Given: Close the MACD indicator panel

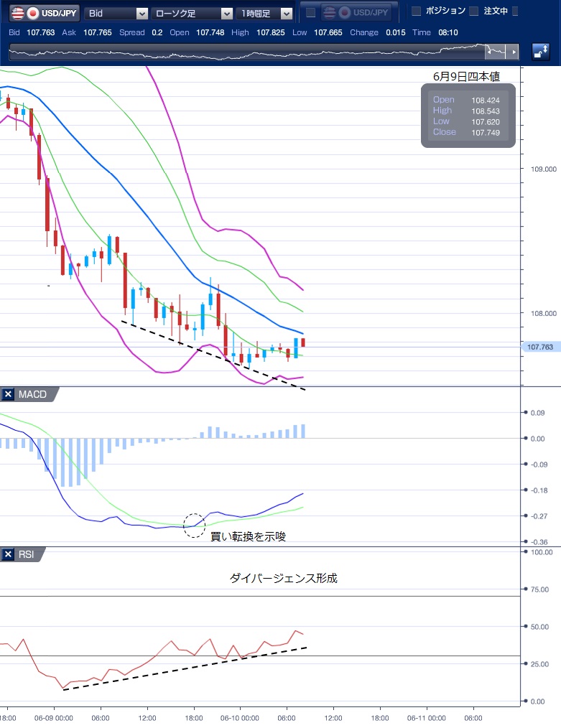Looking at the screenshot, I should coord(7,394).
